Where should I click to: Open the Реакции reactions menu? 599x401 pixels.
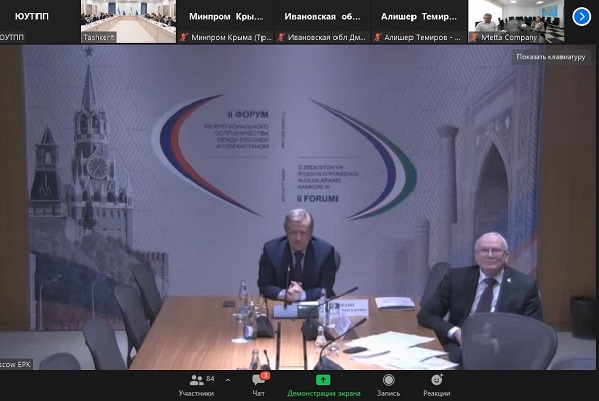[x=437, y=386]
